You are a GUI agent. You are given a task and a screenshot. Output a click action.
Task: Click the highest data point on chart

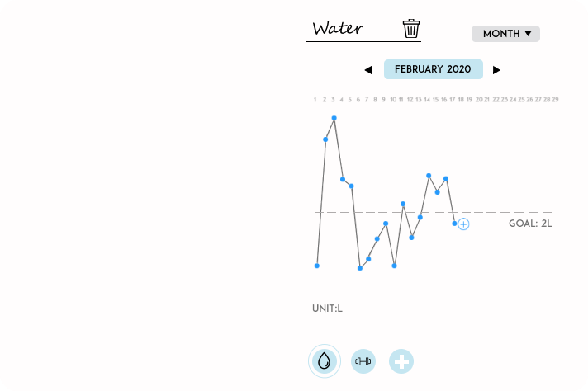click(x=334, y=118)
